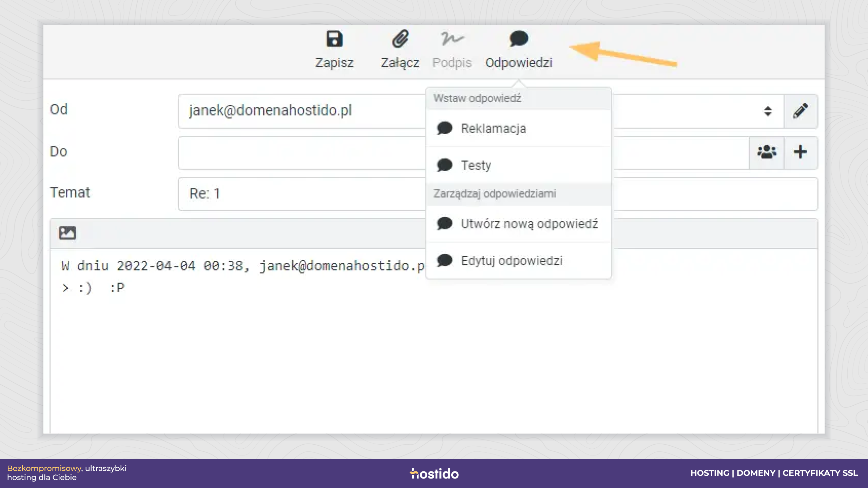Click the HOSTING | DOMENY | CERTYFIKATY SSL text
This screenshot has width=868, height=488.
(774, 473)
